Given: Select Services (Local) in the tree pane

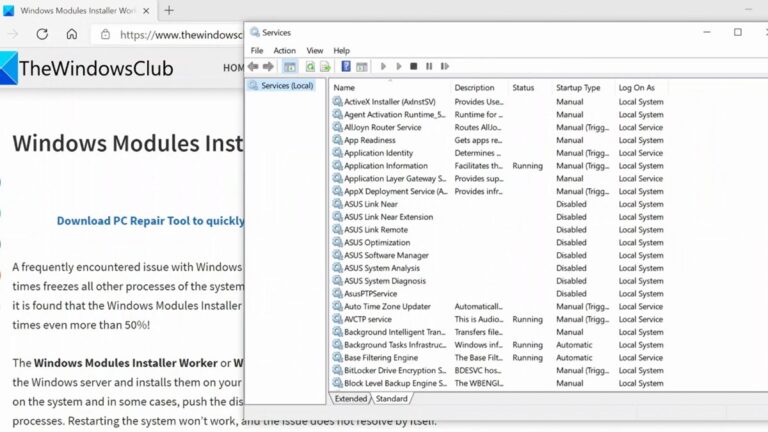Looking at the screenshot, I should (282, 86).
